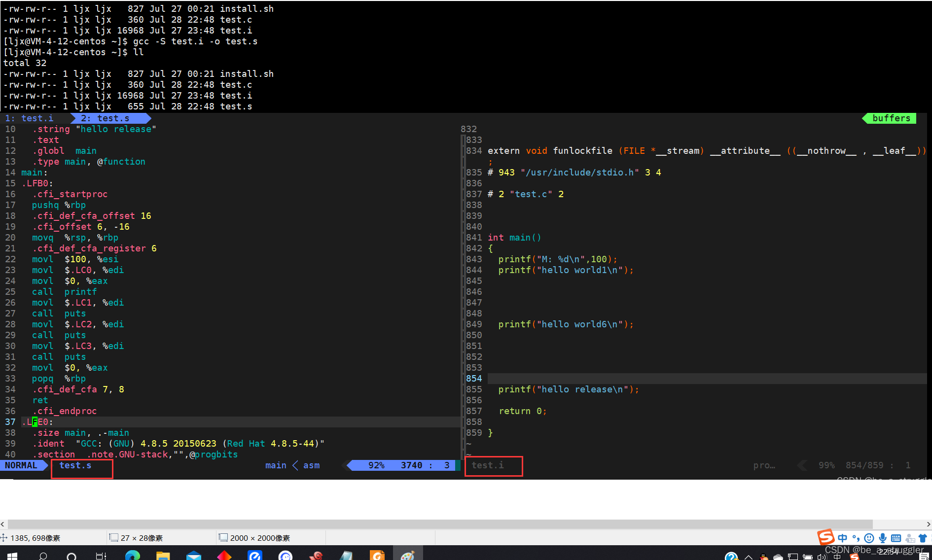Click test.i filename in right status line
This screenshot has width=932, height=560.
click(x=488, y=465)
